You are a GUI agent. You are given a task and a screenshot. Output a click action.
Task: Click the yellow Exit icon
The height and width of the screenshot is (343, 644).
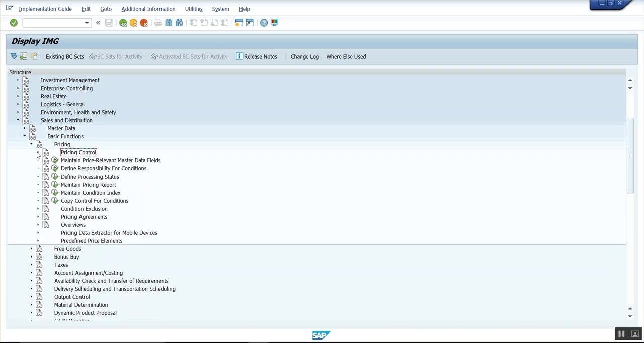click(133, 23)
